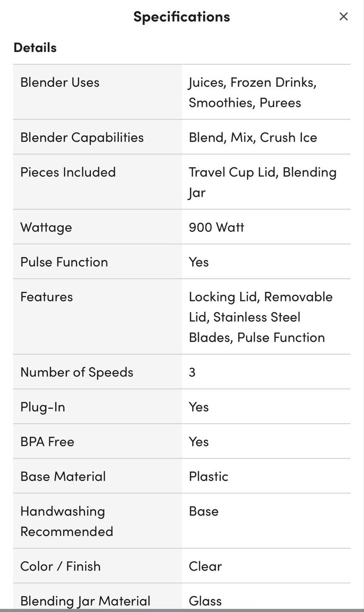Click the Blender Capabilities label
The height and width of the screenshot is (612, 364).
click(82, 137)
